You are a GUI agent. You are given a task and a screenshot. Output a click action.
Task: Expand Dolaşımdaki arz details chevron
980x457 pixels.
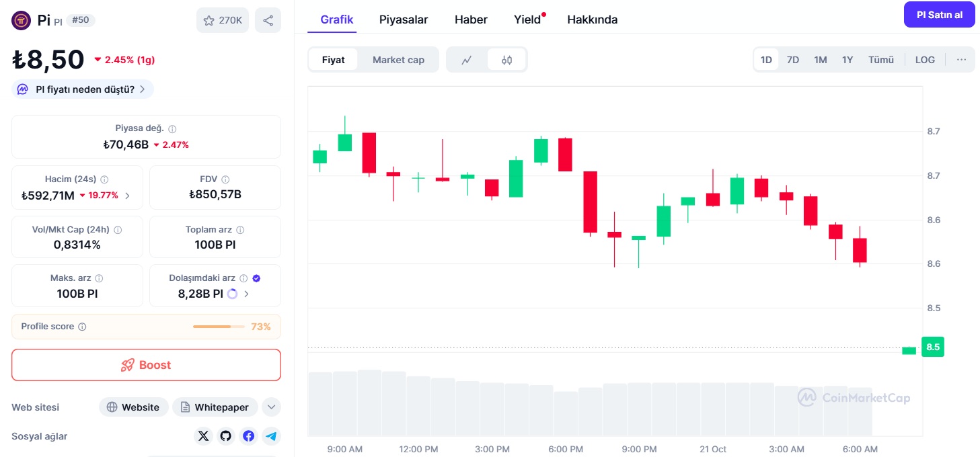[x=246, y=294]
